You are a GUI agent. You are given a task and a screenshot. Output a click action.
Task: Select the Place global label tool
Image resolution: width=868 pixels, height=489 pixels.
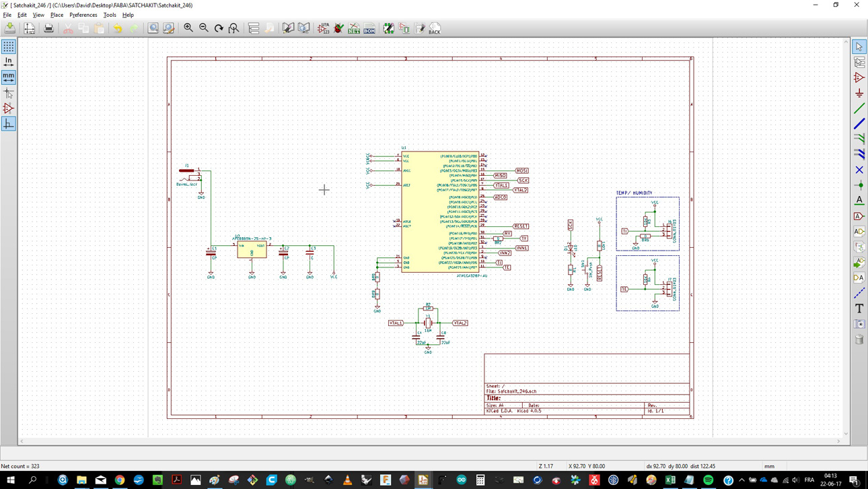[859, 216]
